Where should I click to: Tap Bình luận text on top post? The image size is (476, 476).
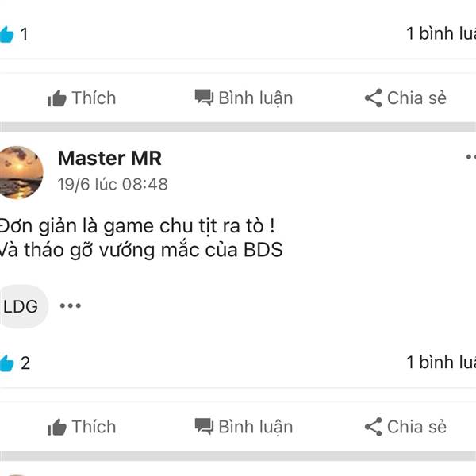[255, 98]
